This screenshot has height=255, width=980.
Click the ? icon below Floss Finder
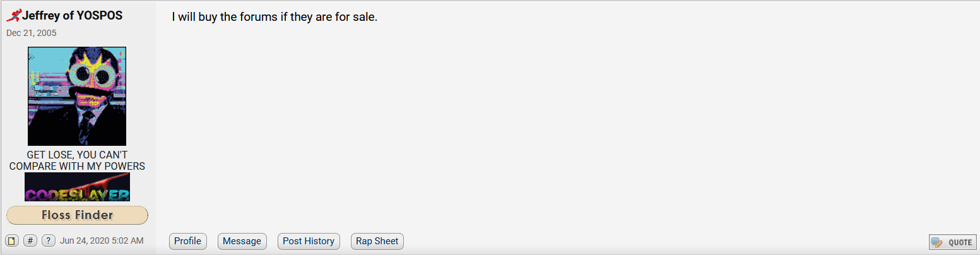click(49, 240)
